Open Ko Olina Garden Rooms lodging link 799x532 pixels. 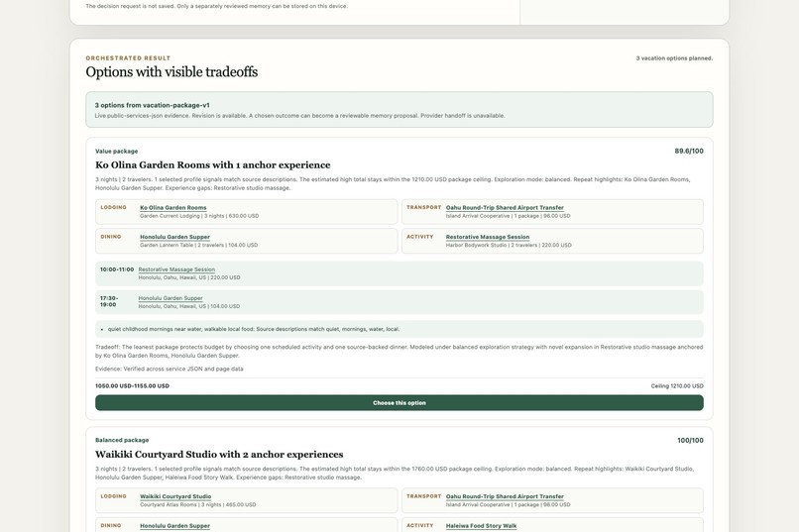173,208
